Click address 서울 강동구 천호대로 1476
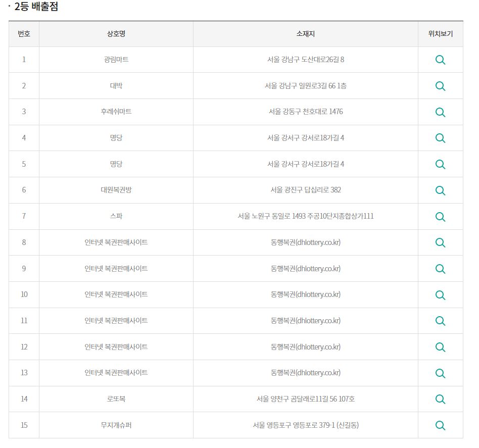The image size is (479, 448). [x=306, y=112]
